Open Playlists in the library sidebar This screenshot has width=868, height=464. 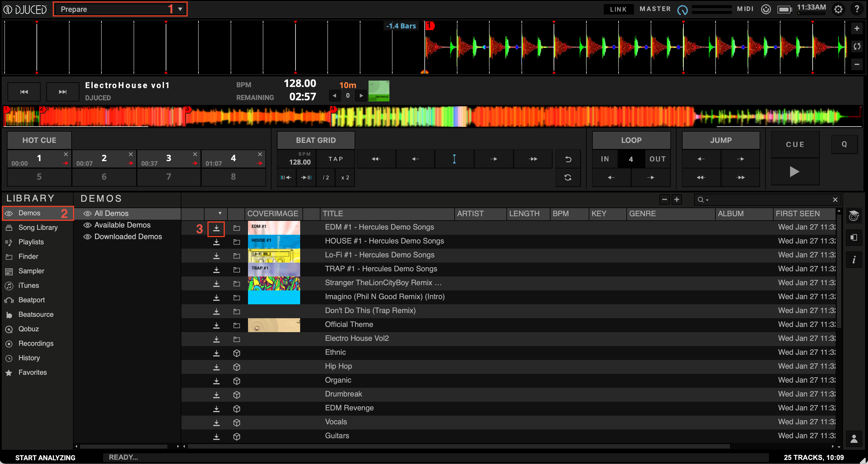click(31, 242)
